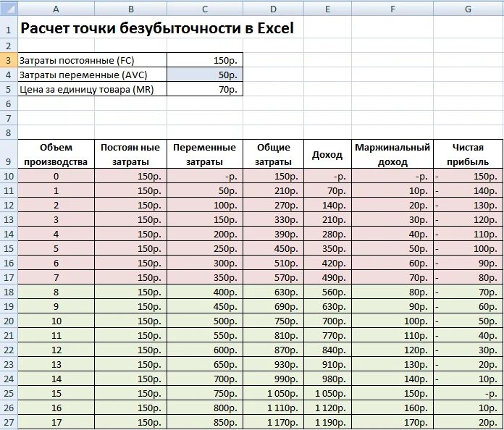Click marginal income cell '130р.'
The height and width of the screenshot is (430, 504).
pyautogui.click(x=392, y=364)
